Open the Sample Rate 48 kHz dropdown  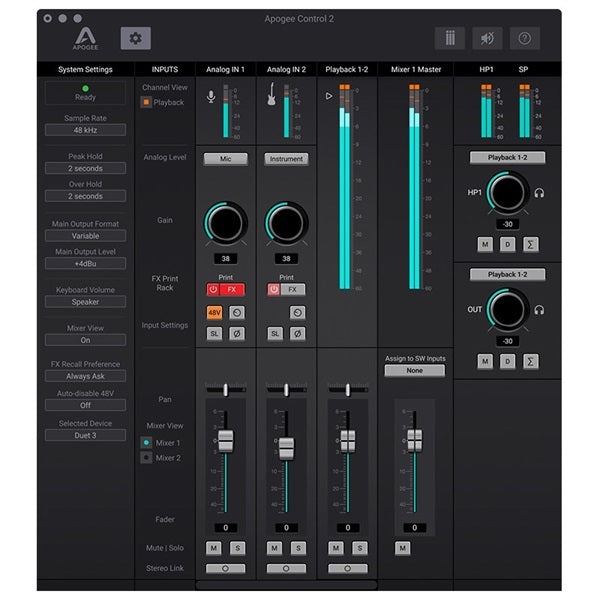[85, 130]
